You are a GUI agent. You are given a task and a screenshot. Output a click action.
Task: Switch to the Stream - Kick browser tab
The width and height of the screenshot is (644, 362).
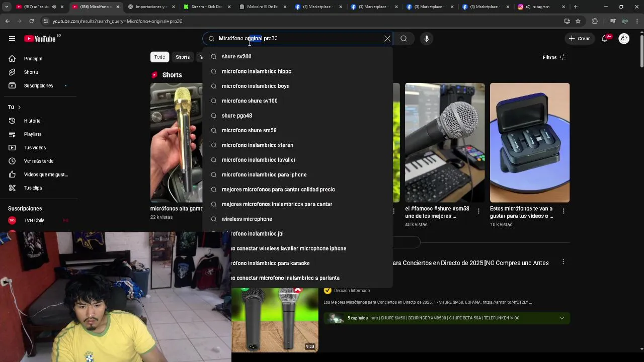(206, 7)
